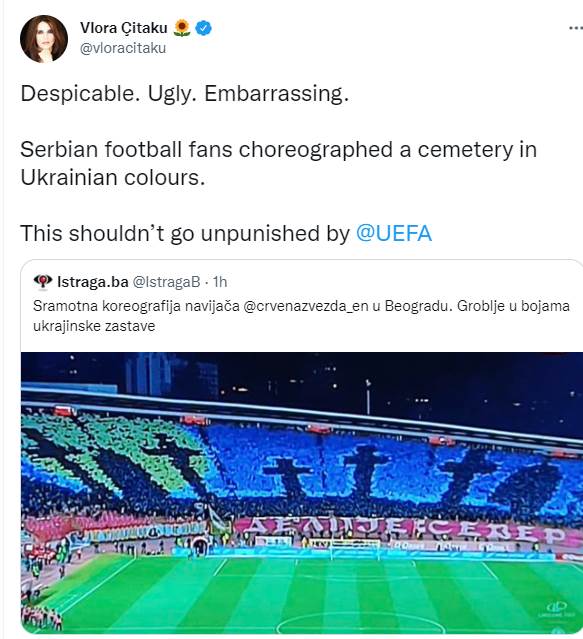The height and width of the screenshot is (639, 583).
Task: Click the sunflower emoji beside the name
Action: coord(182,28)
